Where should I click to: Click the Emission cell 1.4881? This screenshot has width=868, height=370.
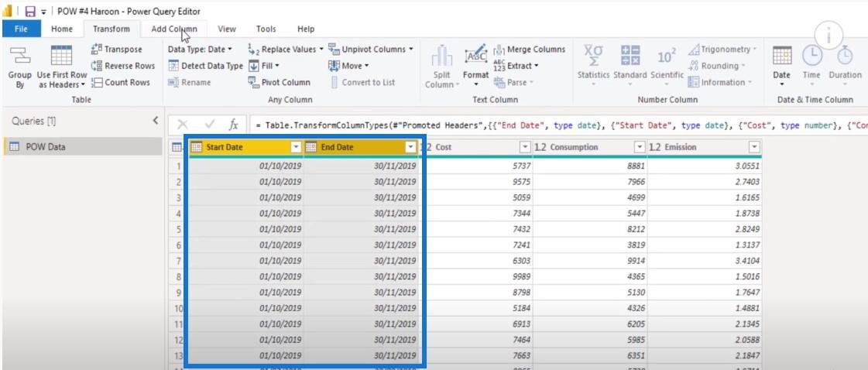coord(704,308)
